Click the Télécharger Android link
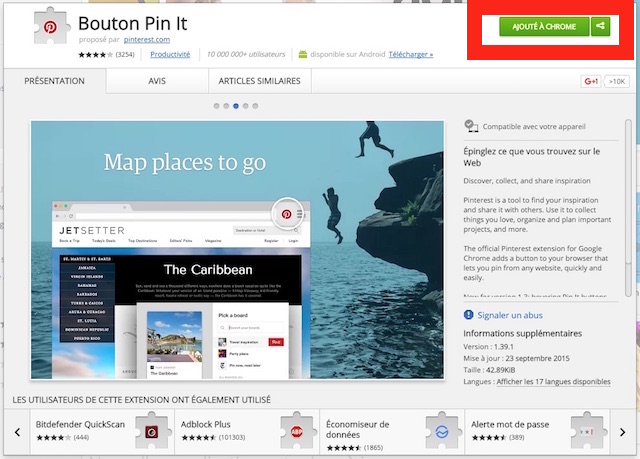Image resolution: width=640 pixels, height=459 pixels. click(x=411, y=54)
